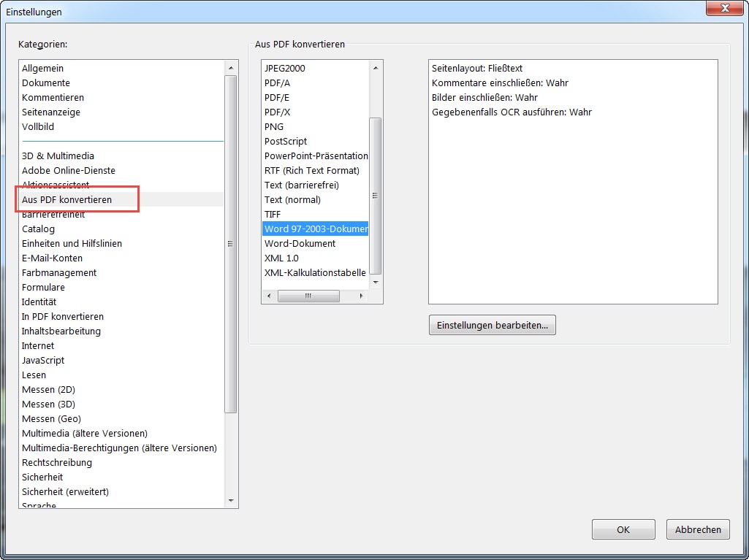Viewport: 749px width, 560px height.
Task: Click the OK button
Action: 623,529
